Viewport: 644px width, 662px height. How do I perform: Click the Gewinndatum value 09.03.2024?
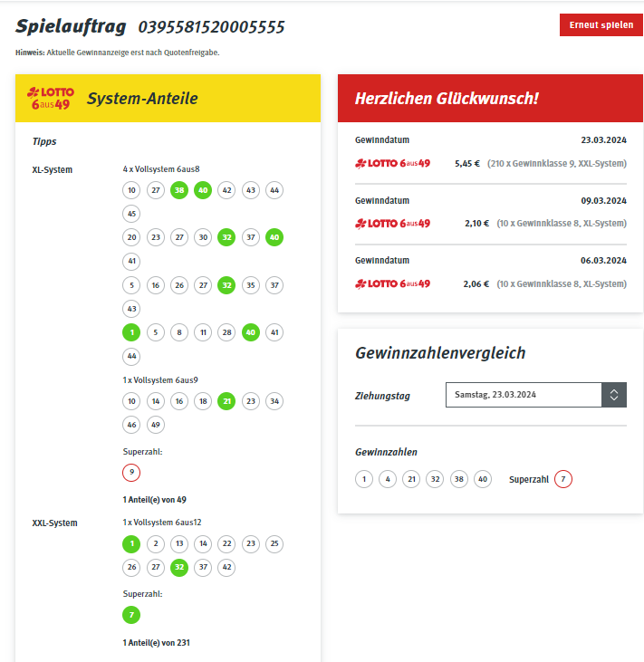[603, 200]
